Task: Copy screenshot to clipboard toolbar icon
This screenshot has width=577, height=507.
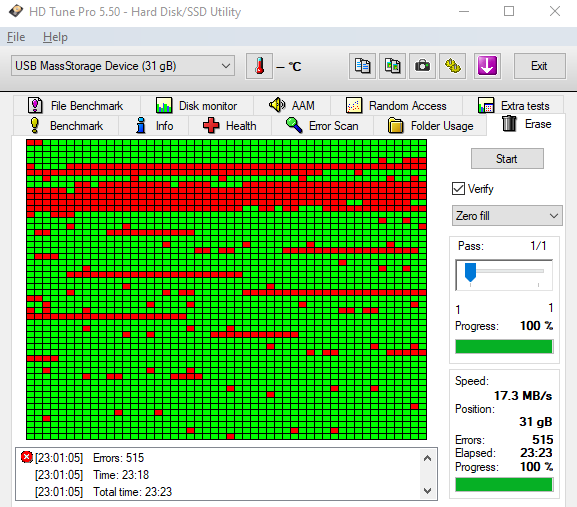Action: pos(393,66)
